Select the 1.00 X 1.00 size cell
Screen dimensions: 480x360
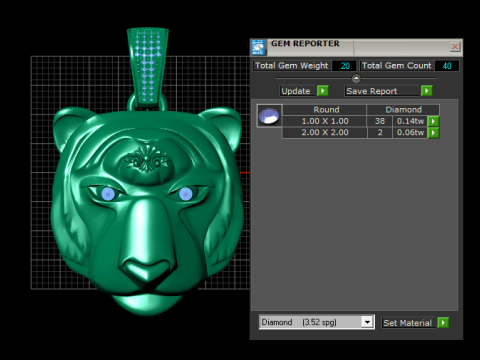pos(325,121)
